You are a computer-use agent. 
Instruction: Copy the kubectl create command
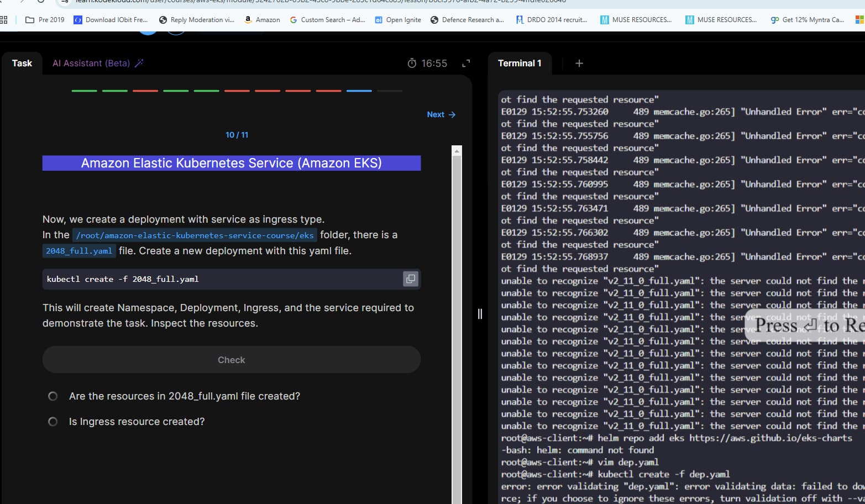(x=411, y=279)
